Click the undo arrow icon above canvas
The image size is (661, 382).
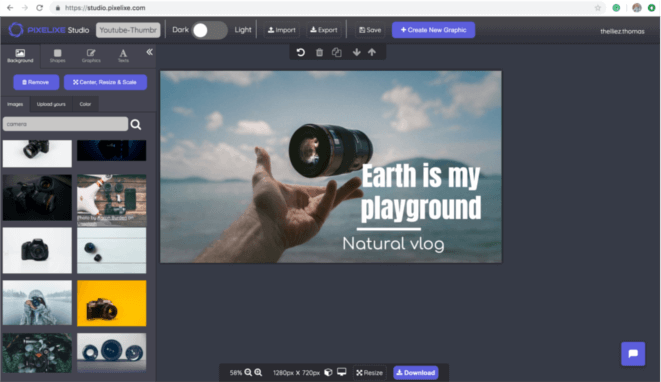(x=301, y=52)
